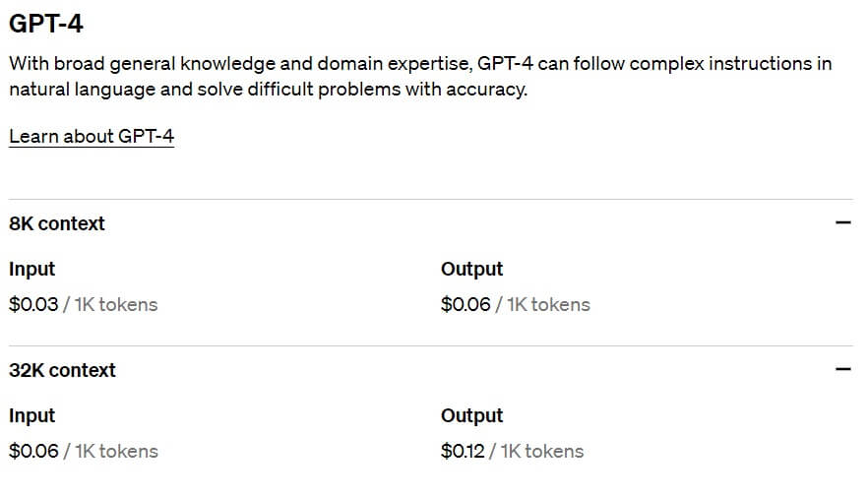Select the Output label under 32K context

(x=471, y=415)
